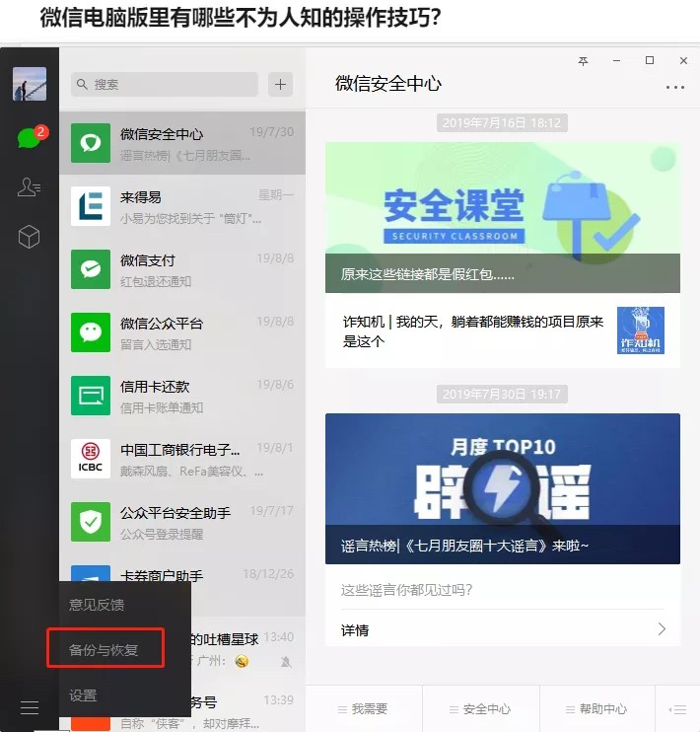Open 信用卡还款 conversation

182,396
